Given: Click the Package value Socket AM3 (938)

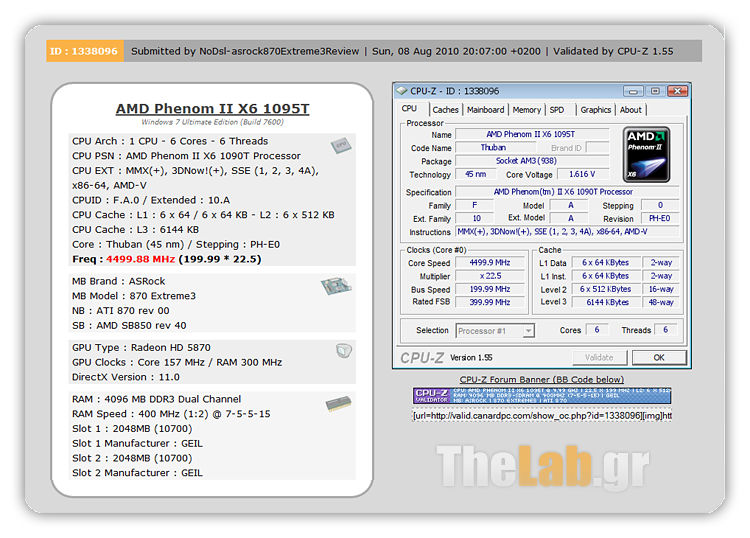Looking at the screenshot, I should coord(532,161).
